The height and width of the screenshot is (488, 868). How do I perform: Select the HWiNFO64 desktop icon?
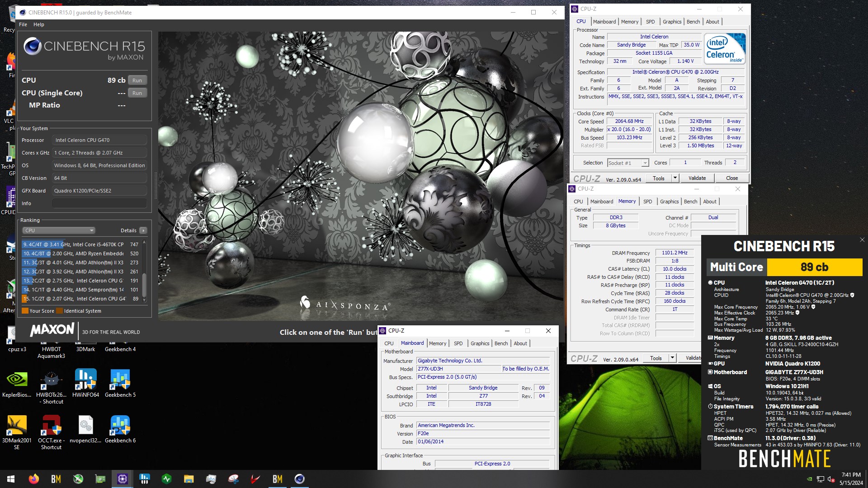click(85, 383)
